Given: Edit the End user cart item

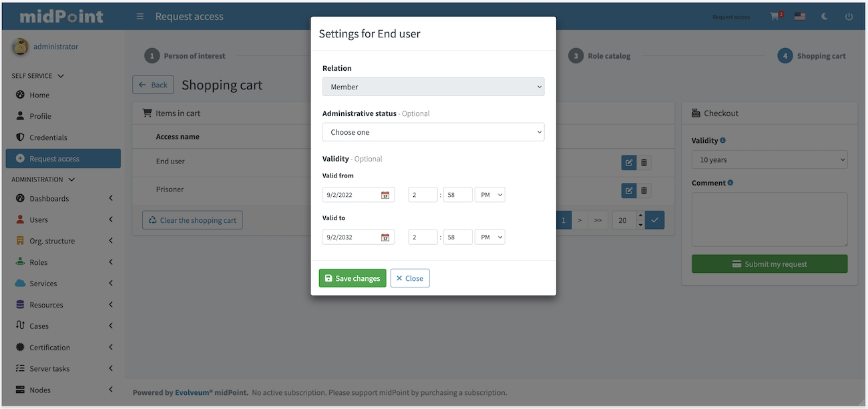Looking at the screenshot, I should [628, 162].
